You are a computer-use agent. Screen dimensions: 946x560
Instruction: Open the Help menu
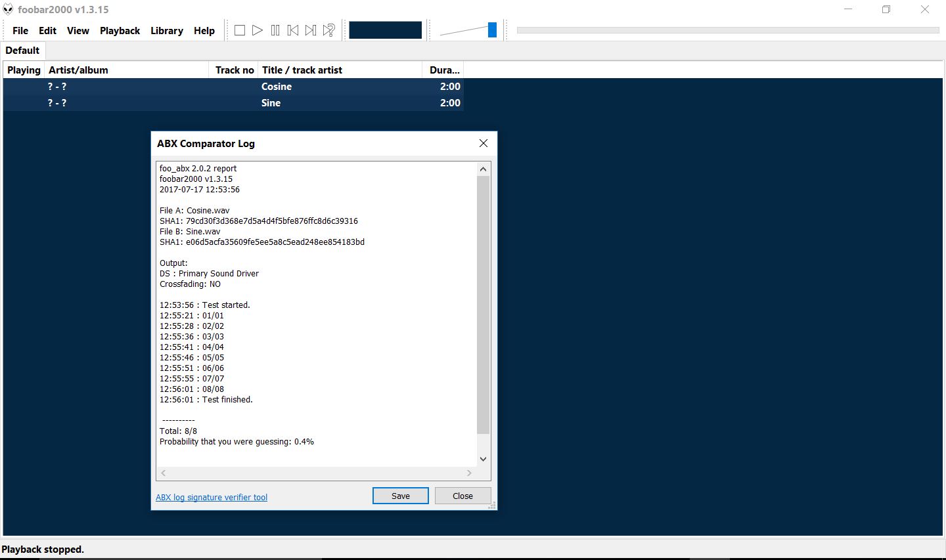(204, 31)
